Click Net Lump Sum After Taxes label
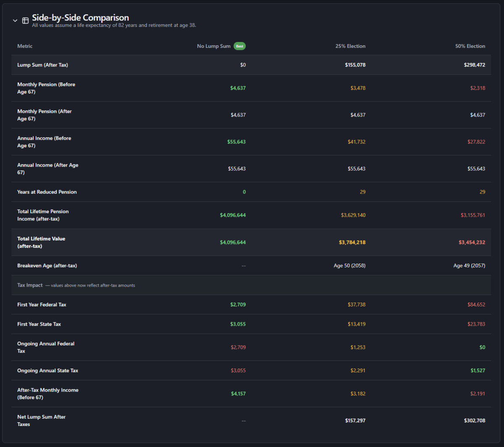Screen dimensions: 504x447 click(x=41, y=421)
